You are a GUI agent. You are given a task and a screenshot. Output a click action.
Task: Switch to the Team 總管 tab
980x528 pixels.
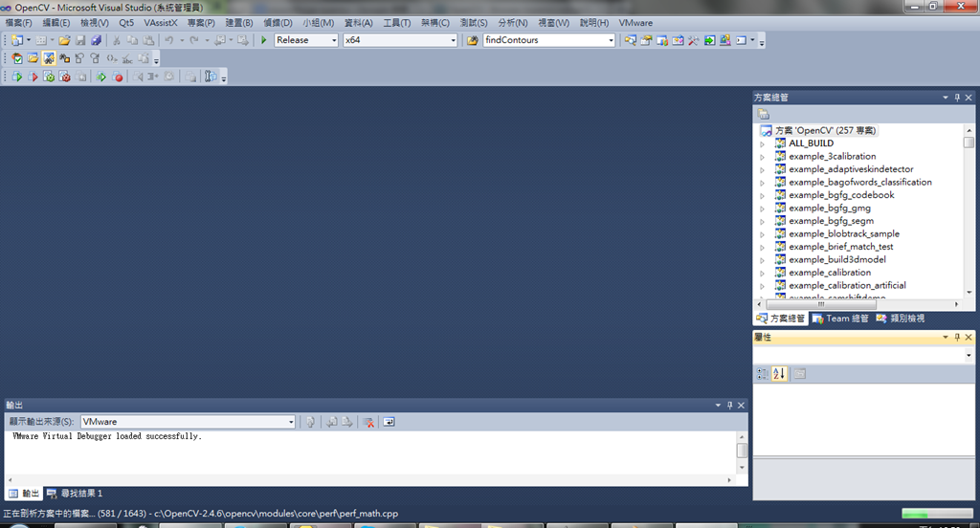841,319
